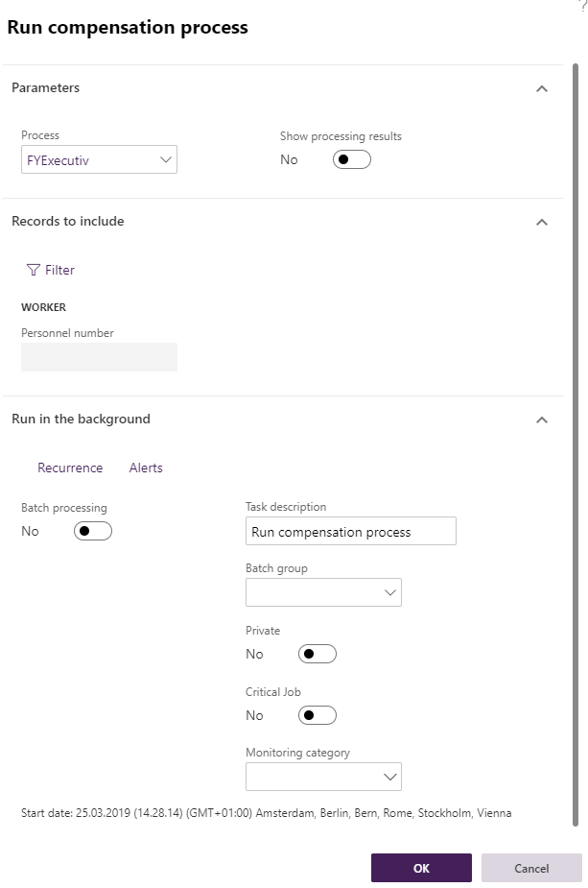Collapse the Run in the background section

[x=542, y=420]
